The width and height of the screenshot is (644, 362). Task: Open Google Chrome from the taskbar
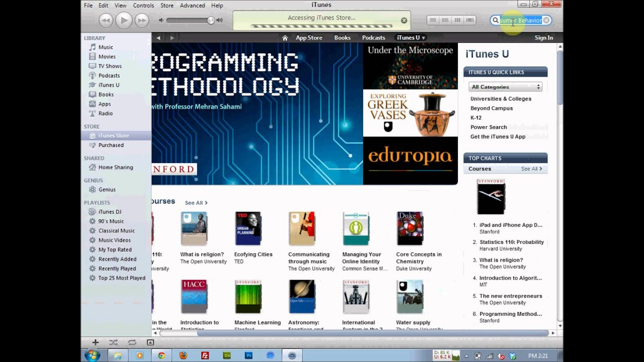(x=162, y=355)
